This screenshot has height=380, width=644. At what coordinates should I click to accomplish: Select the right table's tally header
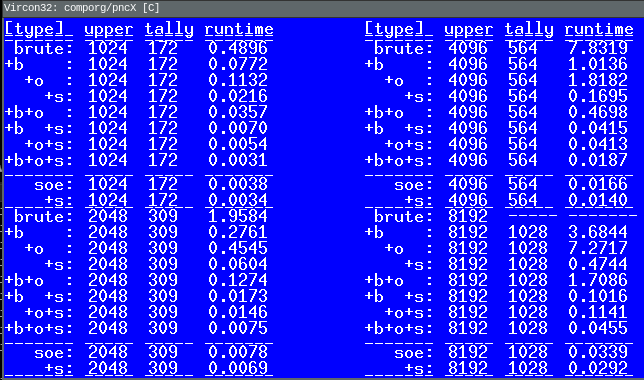(529, 30)
